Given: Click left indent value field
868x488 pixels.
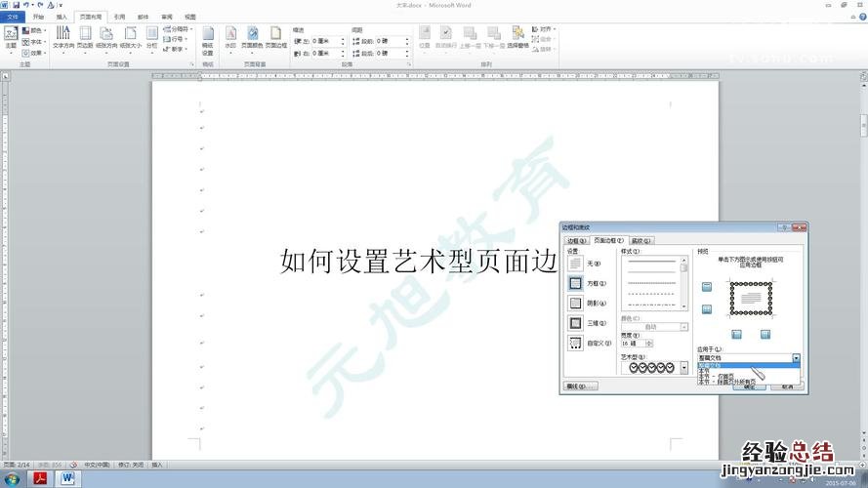Looking at the screenshot, I should [325, 41].
